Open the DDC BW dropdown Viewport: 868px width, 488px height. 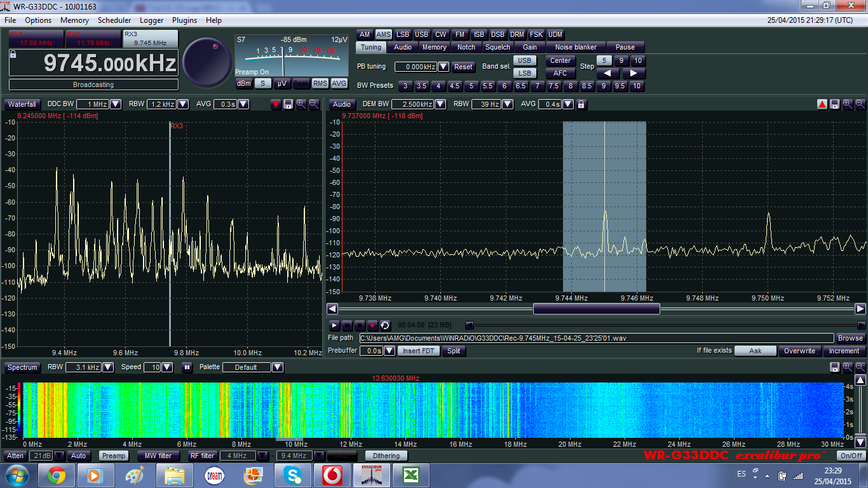(116, 104)
